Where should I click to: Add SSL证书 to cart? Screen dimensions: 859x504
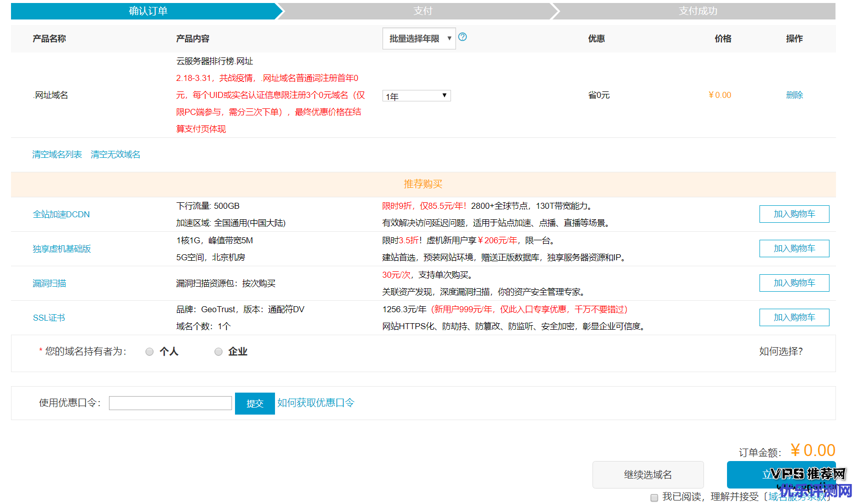coord(794,317)
